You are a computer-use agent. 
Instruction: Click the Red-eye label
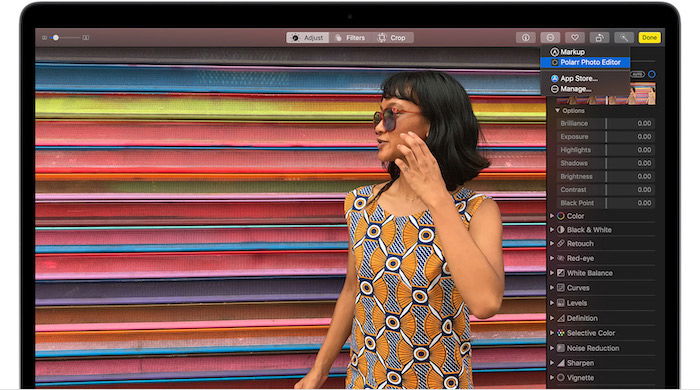coord(580,258)
